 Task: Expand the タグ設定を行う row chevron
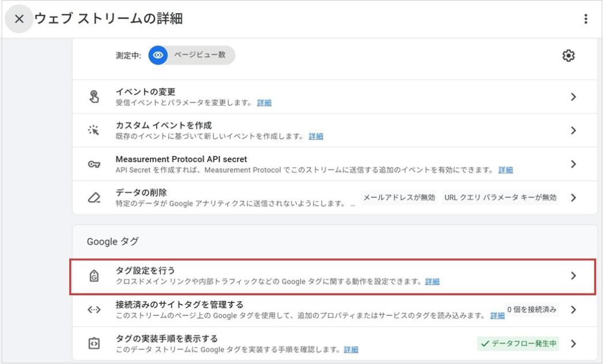pyautogui.click(x=574, y=276)
